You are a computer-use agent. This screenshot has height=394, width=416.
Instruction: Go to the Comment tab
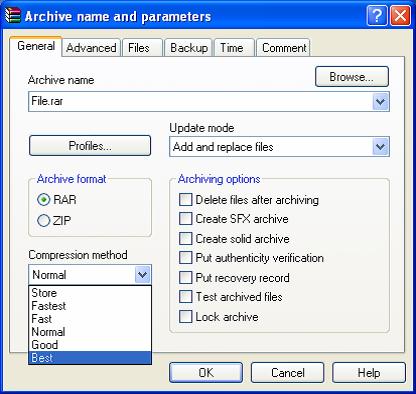click(284, 48)
